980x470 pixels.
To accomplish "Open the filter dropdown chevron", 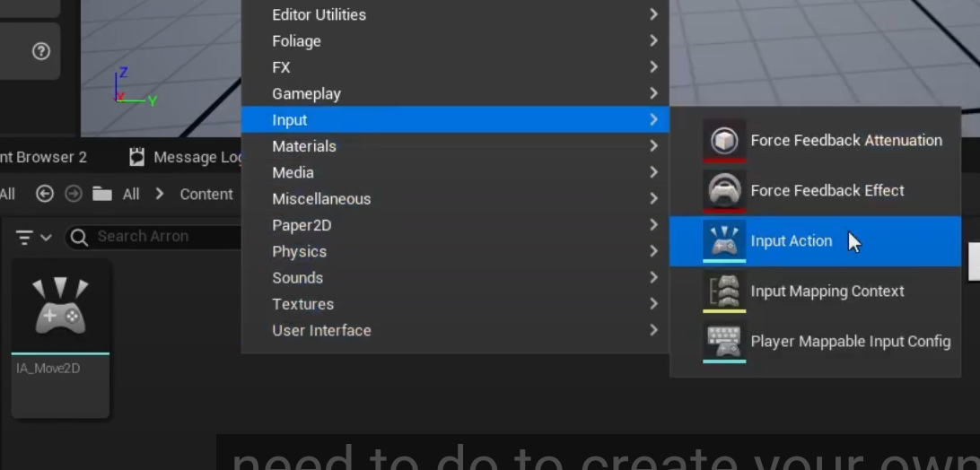I will coord(46,238).
